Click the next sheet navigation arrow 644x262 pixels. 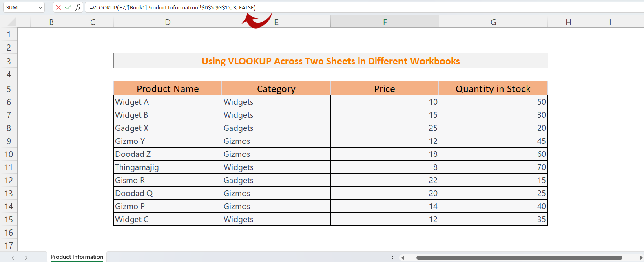click(26, 258)
